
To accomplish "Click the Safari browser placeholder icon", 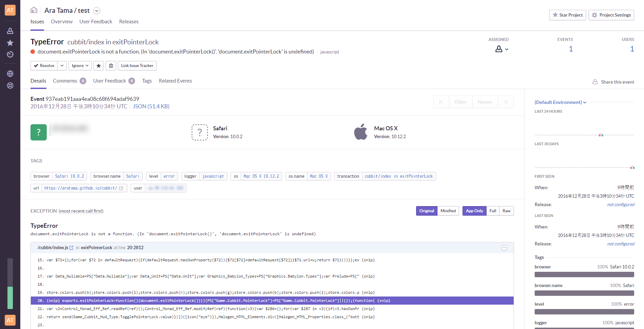I will click(200, 132).
